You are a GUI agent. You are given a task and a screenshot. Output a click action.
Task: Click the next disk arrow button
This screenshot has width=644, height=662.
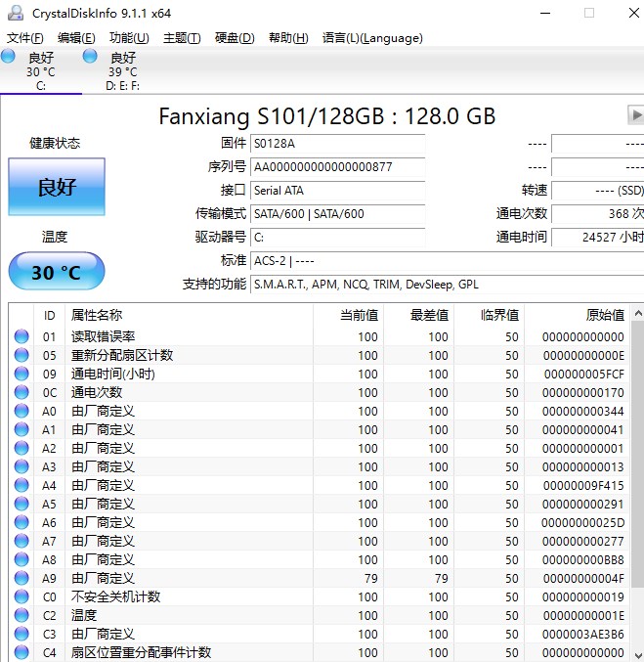635,114
